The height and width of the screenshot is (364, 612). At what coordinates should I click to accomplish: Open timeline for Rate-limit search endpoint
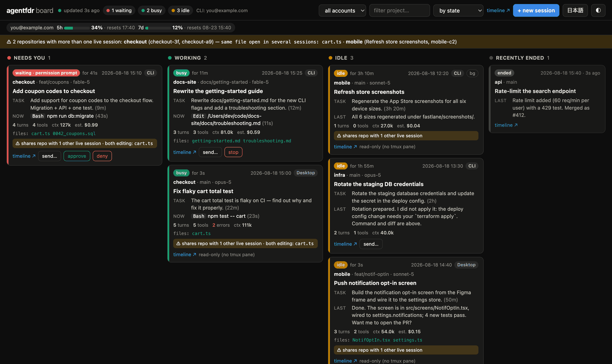tap(506, 125)
